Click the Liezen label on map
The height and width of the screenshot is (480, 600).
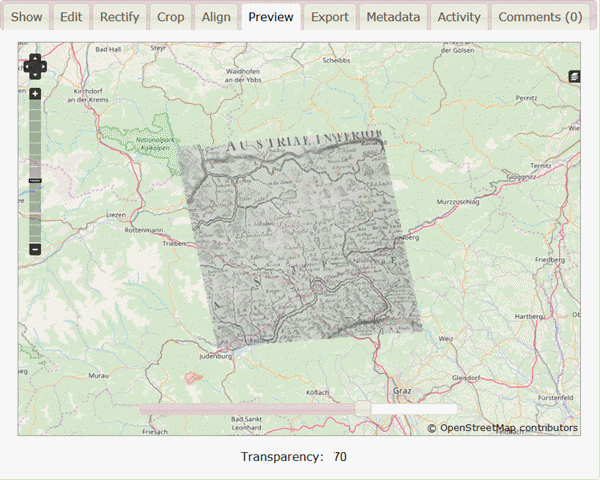tap(116, 215)
